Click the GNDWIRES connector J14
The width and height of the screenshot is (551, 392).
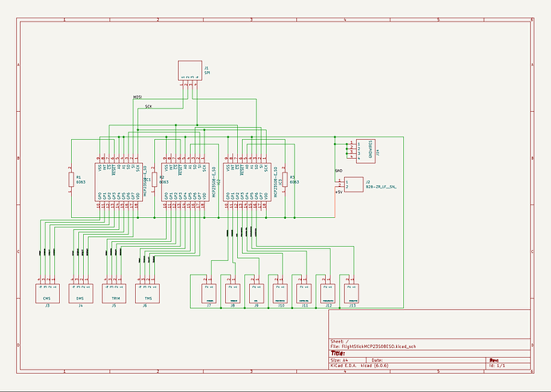pos(366,151)
